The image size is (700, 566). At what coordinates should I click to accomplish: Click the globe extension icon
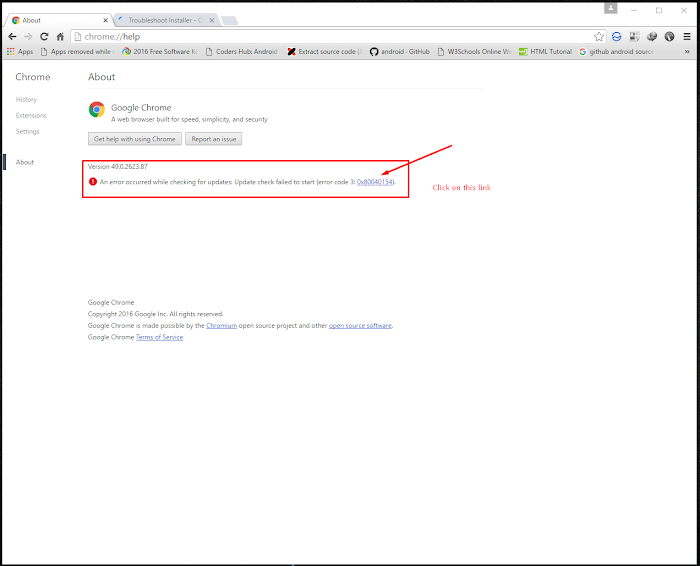(x=669, y=37)
